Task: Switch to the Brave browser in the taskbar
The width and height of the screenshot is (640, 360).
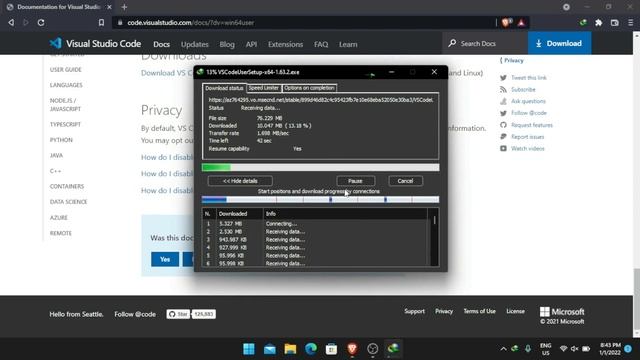Action: (352, 349)
